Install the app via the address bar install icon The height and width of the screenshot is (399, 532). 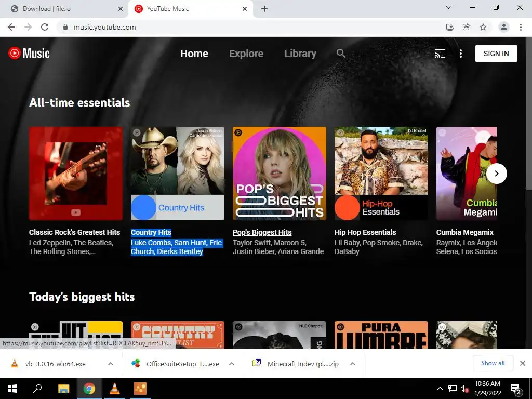(449, 27)
